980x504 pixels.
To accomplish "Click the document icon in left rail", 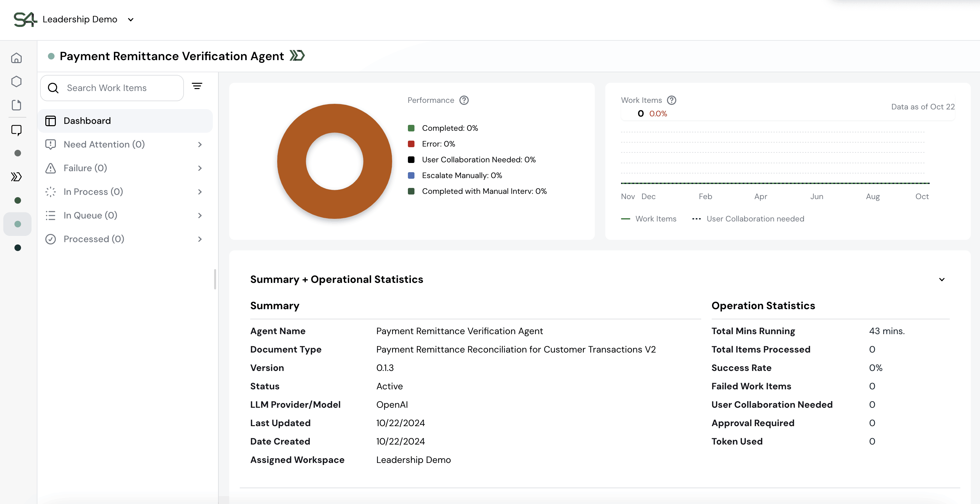I will (x=16, y=105).
